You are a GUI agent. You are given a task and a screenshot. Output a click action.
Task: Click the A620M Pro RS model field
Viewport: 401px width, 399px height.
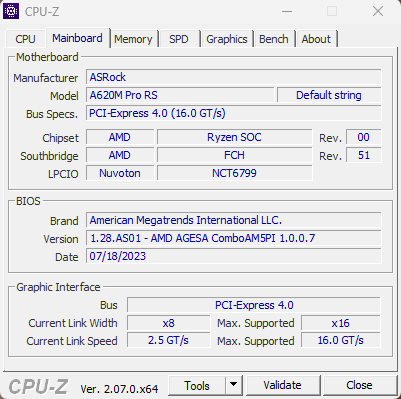[x=180, y=95]
